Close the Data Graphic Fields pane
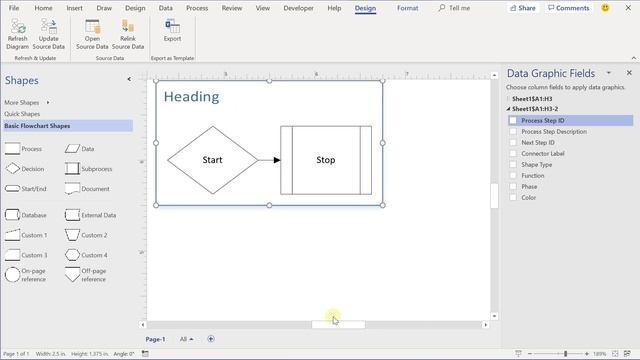The width and height of the screenshot is (640, 360). click(629, 73)
